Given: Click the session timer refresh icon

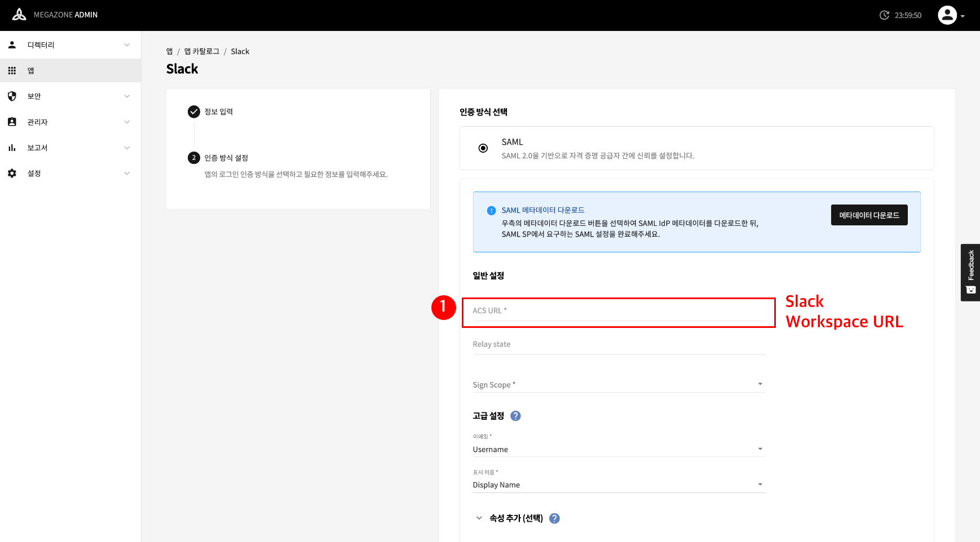Looking at the screenshot, I should point(884,15).
